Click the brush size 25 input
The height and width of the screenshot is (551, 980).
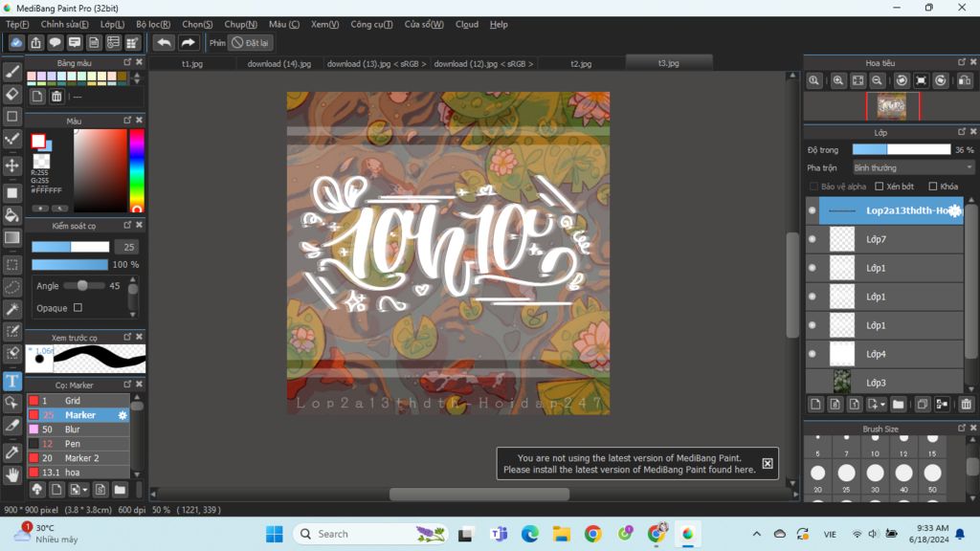pos(128,247)
